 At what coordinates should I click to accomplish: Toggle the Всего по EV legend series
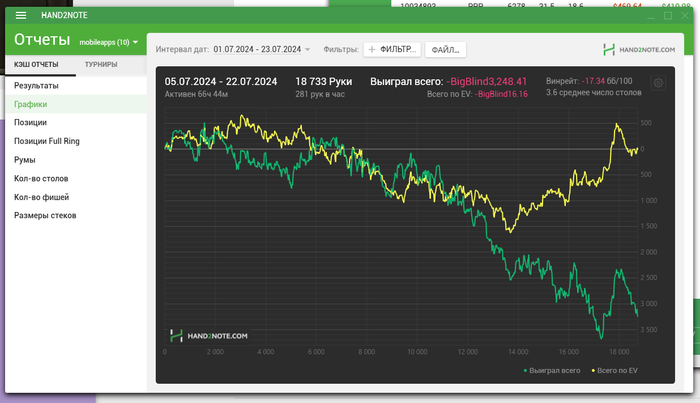point(614,370)
